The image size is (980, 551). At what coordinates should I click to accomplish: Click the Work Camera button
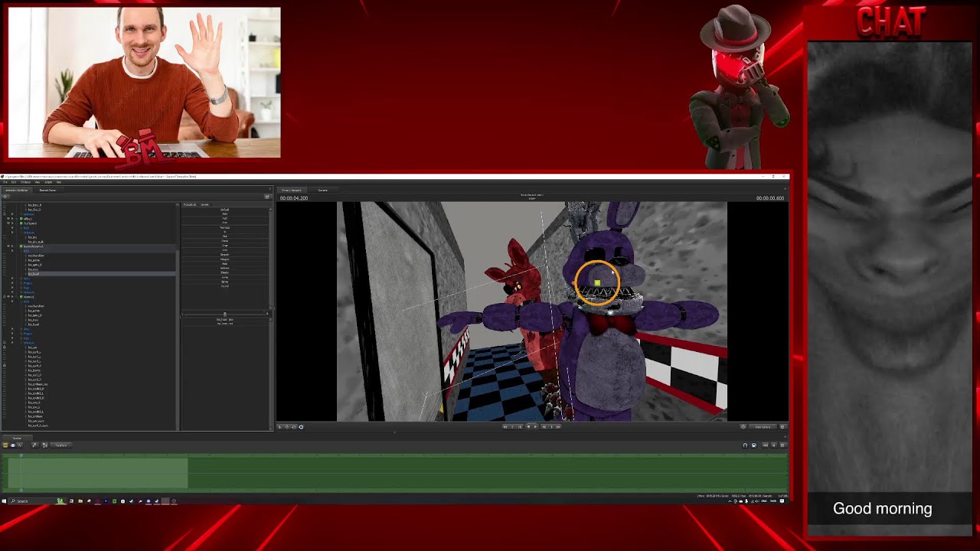761,427
